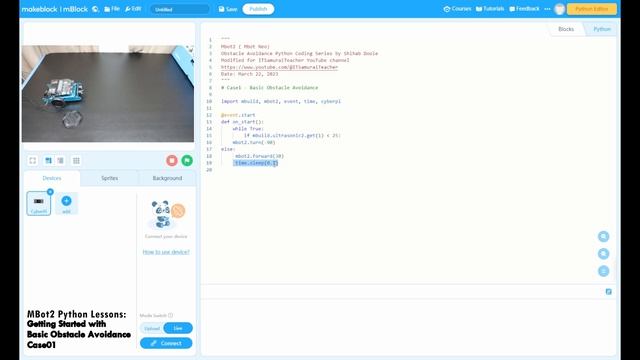Switch to Upload mode
This screenshot has width=640, height=360.
(152, 328)
